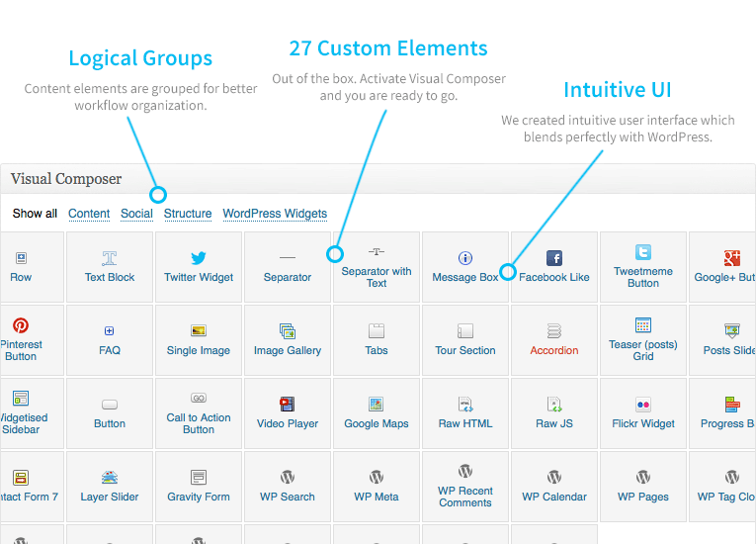This screenshot has width=756, height=544.
Task: Click the Twitter Widget bird icon
Action: click(x=199, y=258)
